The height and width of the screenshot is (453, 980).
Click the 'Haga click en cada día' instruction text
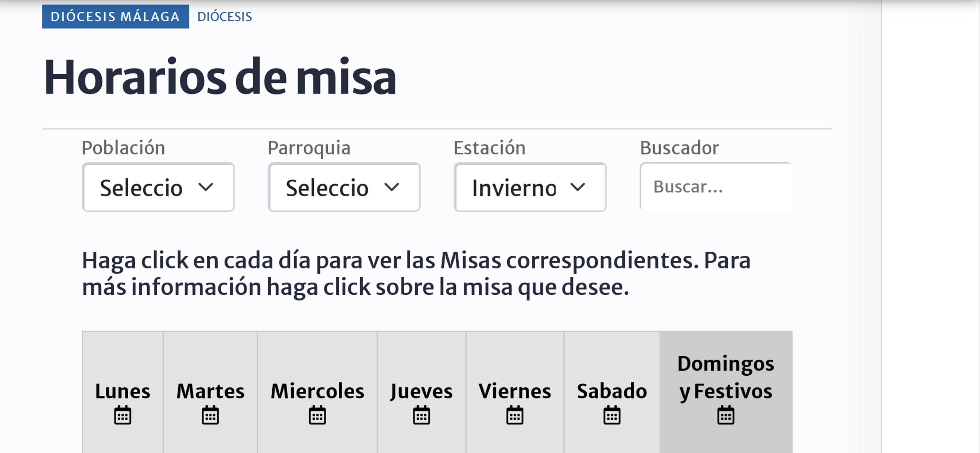click(416, 273)
